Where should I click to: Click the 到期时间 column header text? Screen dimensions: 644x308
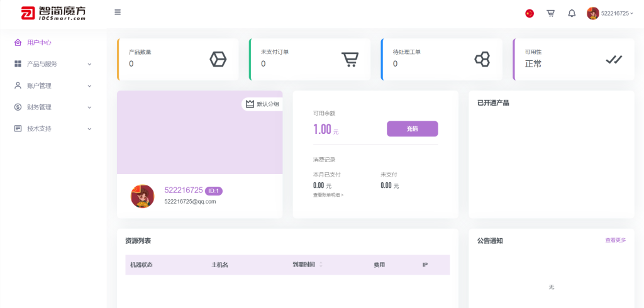pos(304,265)
